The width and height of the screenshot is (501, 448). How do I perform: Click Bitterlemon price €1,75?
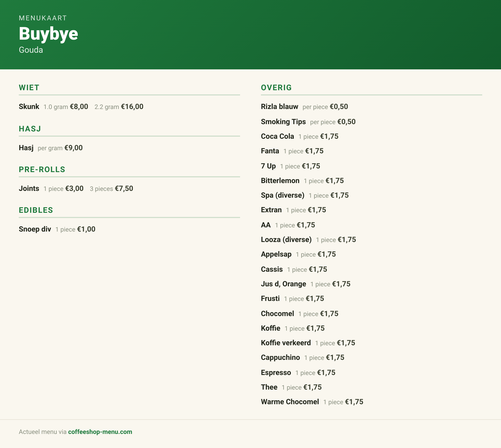[335, 181]
